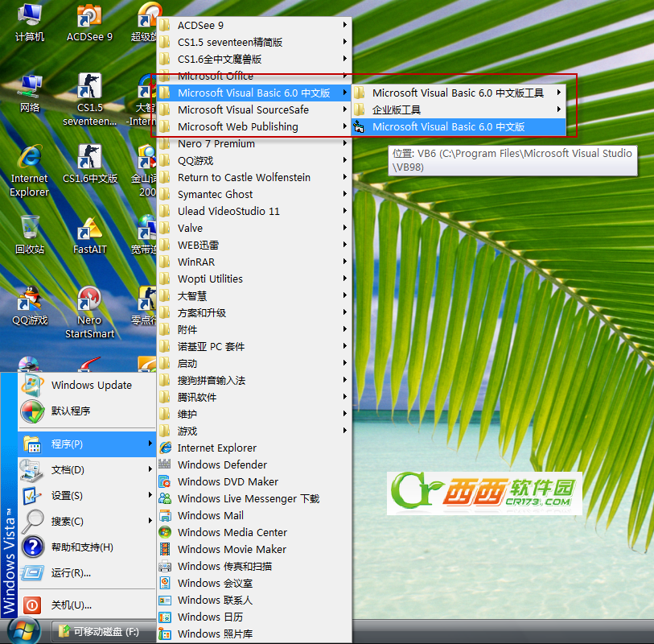Open the WEB迅雷 program folder
The width and height of the screenshot is (654, 644).
point(254,245)
